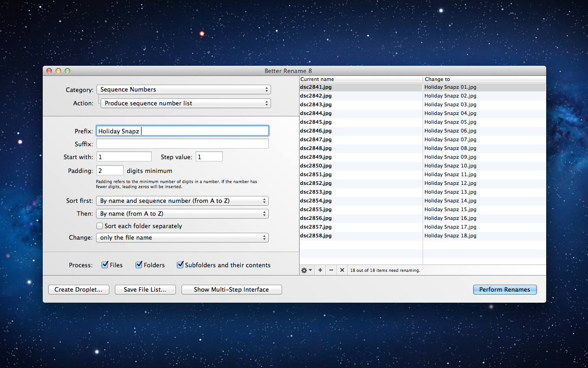
Task: Select file dsc2841.jpg in the list
Action: [316, 87]
